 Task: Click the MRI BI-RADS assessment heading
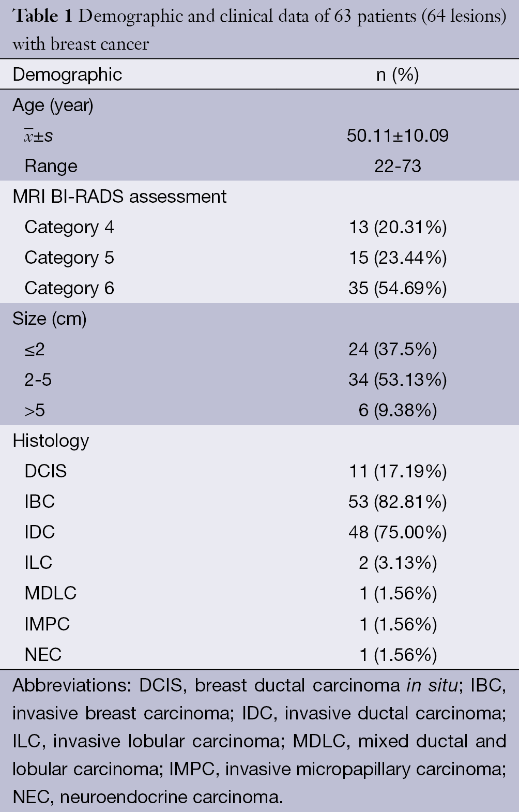[x=119, y=197]
